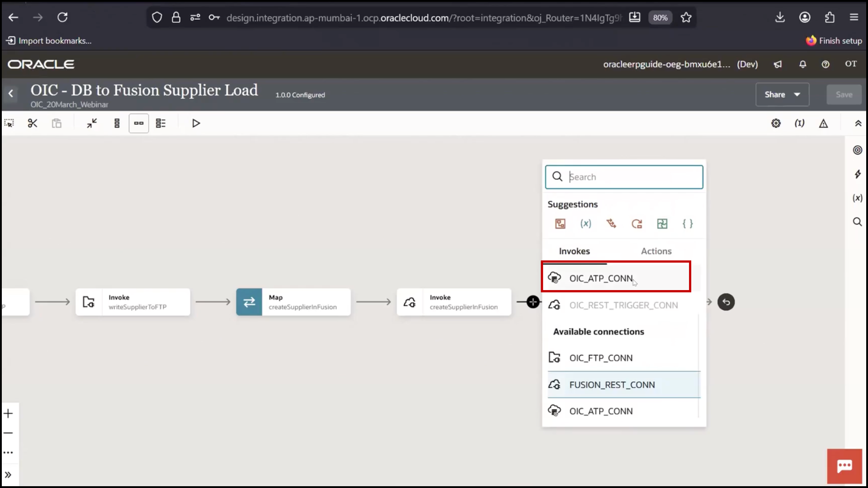Click Import bookmarks link

click(x=49, y=41)
